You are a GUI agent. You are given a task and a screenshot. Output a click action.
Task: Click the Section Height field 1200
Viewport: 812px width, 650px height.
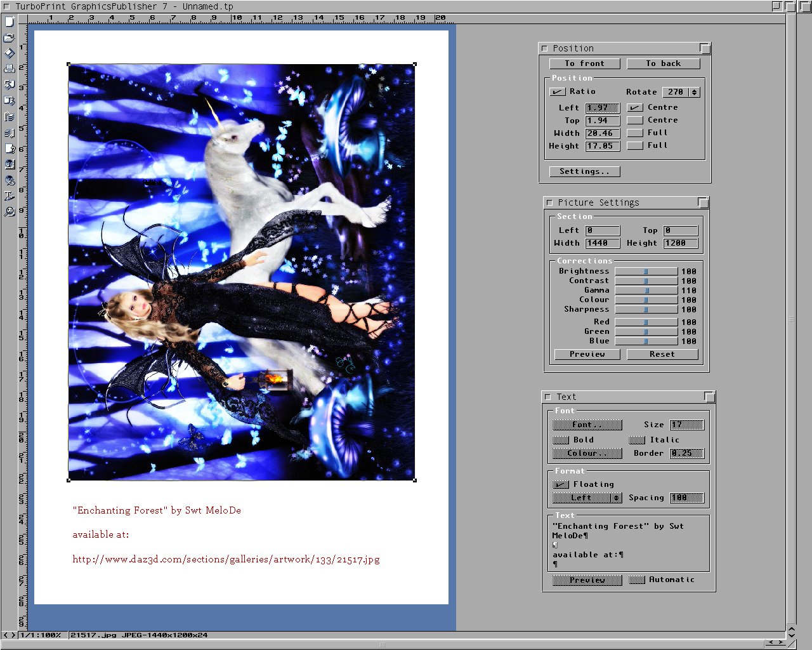pyautogui.click(x=681, y=243)
